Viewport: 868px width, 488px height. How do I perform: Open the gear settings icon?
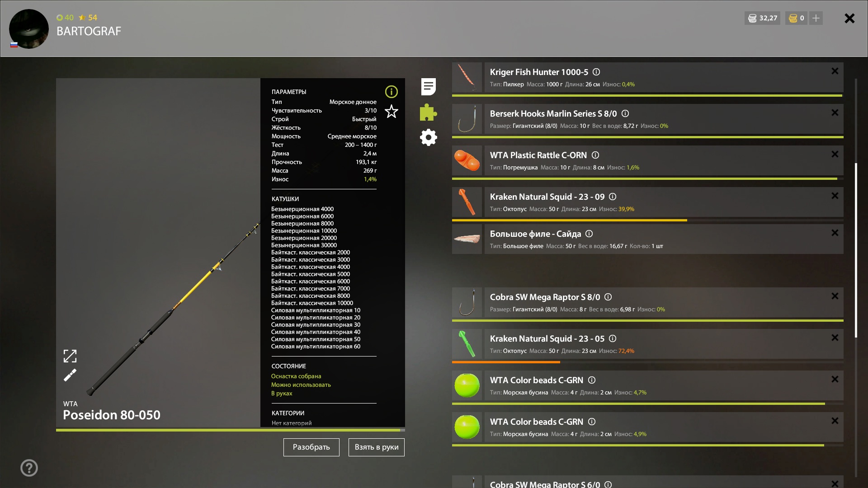(429, 137)
